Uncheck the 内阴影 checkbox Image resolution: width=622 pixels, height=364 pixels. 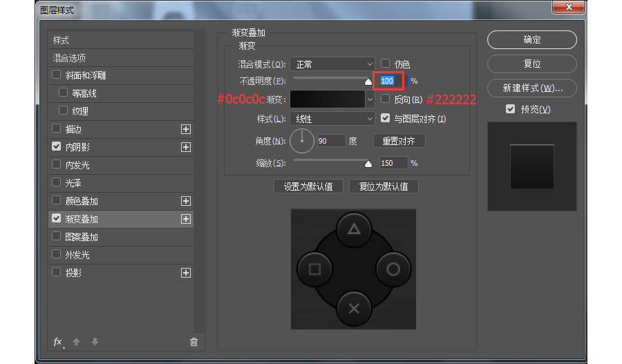pyautogui.click(x=57, y=146)
